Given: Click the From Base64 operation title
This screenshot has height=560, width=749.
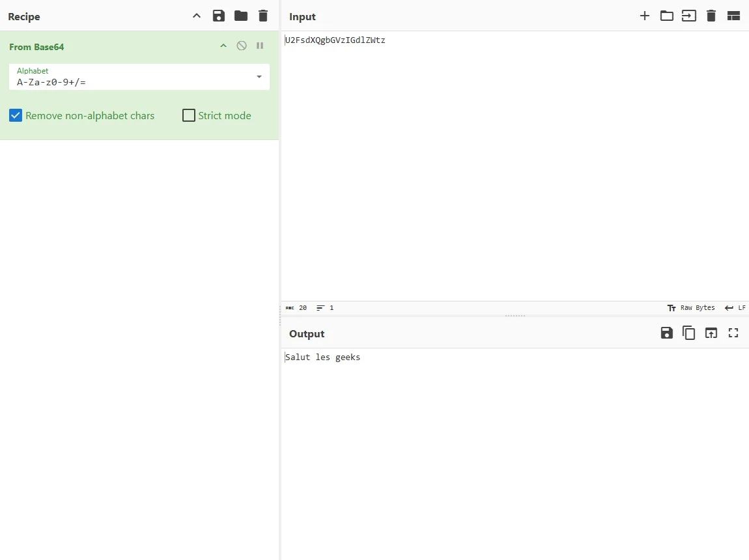Looking at the screenshot, I should coord(36,47).
